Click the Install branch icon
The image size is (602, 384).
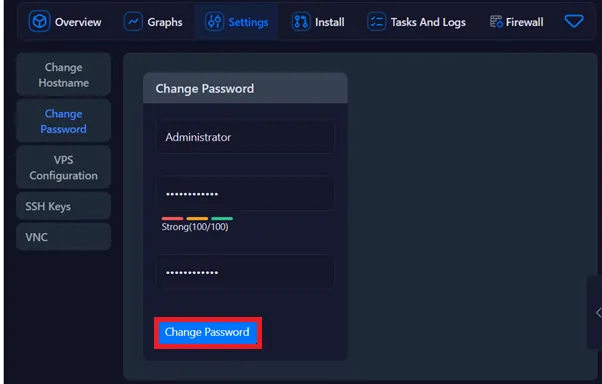pyautogui.click(x=301, y=22)
